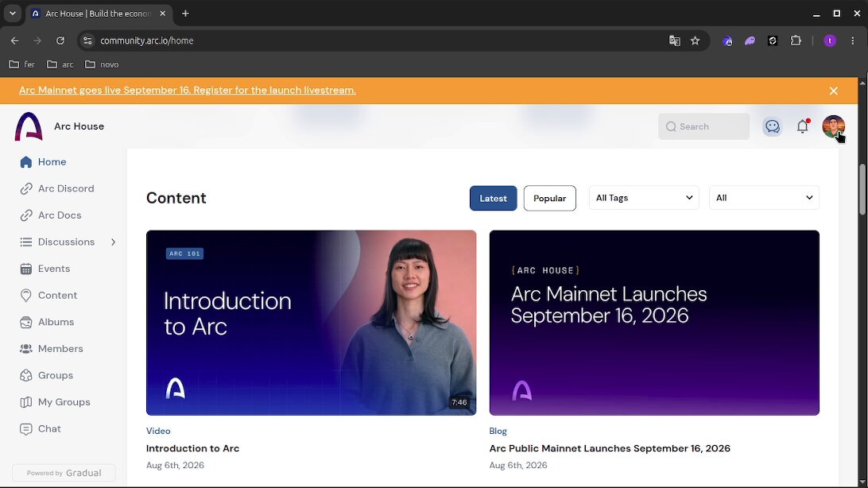Open the 'arc' bookmarks folder
This screenshot has height=488, width=868.
(60, 64)
